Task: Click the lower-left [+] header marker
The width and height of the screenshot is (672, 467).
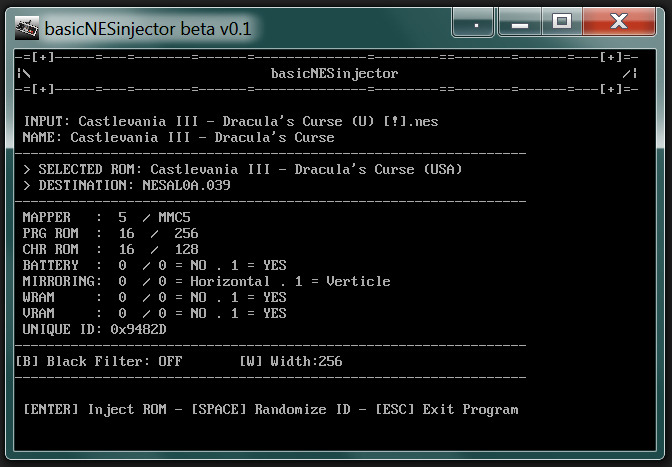Action: (x=43, y=89)
